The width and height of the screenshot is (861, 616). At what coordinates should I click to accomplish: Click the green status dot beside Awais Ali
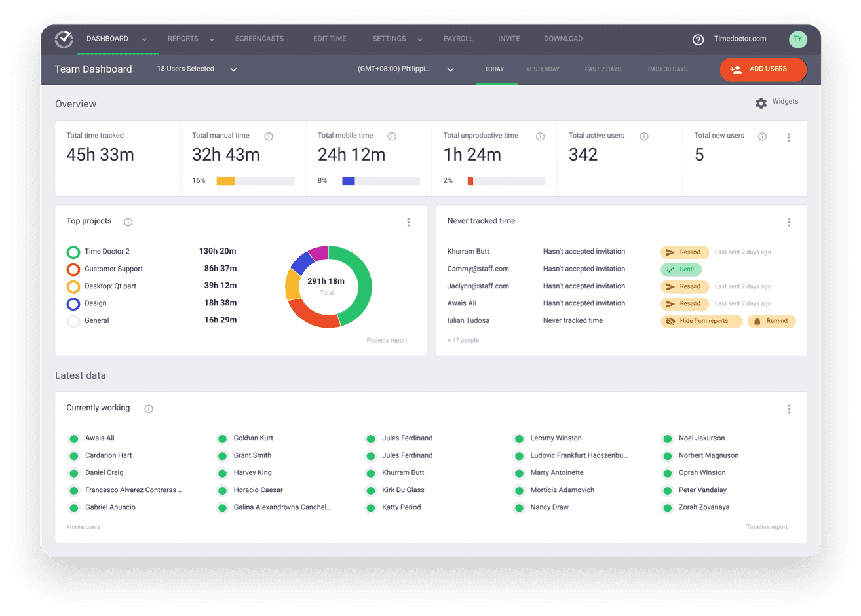[73, 438]
